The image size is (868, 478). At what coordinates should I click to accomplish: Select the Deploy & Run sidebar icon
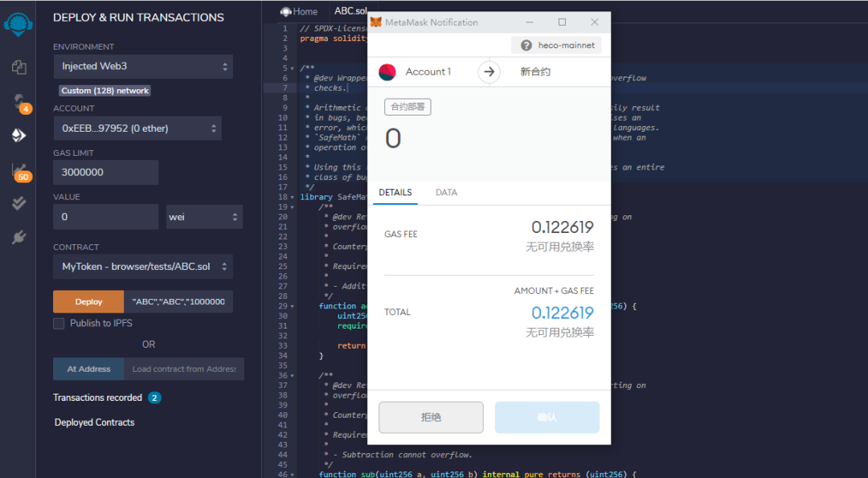tap(18, 136)
